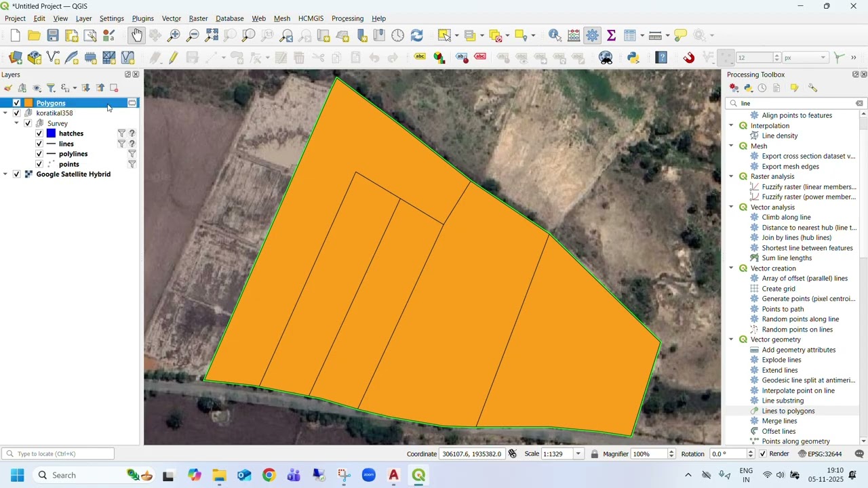Screen dimensions: 868x488
Task: Collapse the koratikal358 group
Action: [x=5, y=113]
